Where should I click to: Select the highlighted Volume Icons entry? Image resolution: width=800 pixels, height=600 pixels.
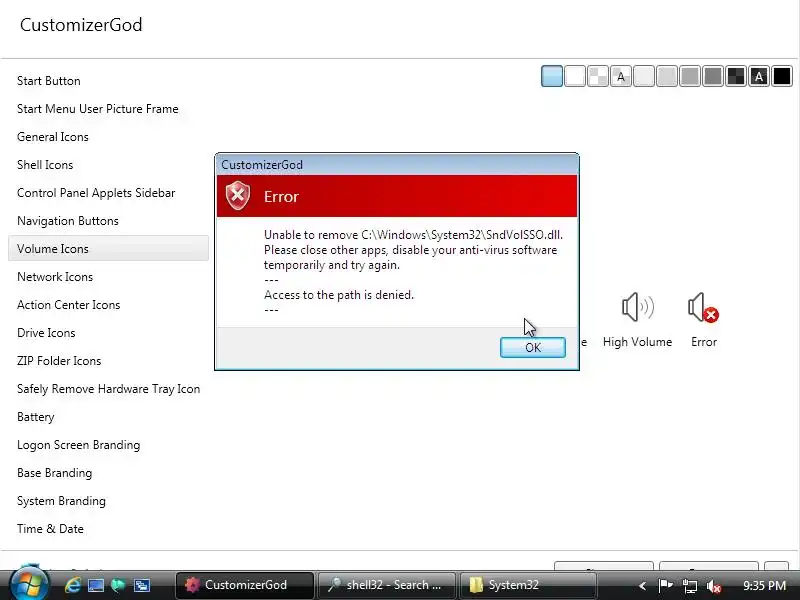point(108,248)
